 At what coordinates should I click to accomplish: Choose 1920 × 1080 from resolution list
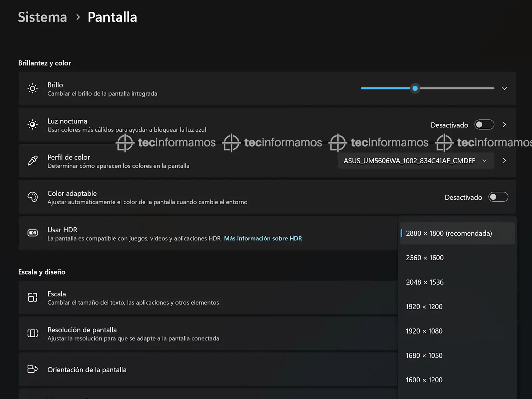click(424, 331)
